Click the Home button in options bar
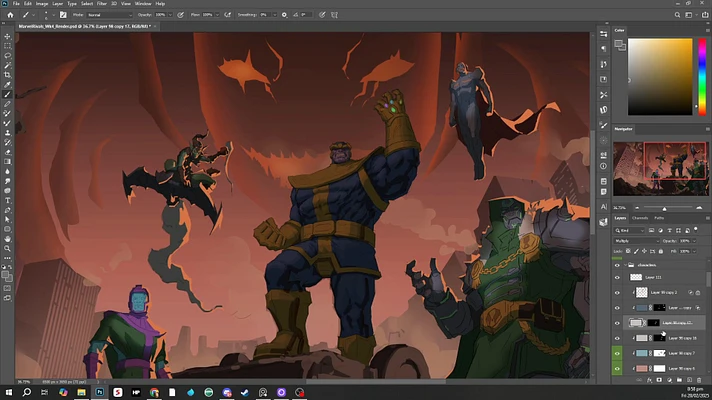 [x=10, y=15]
